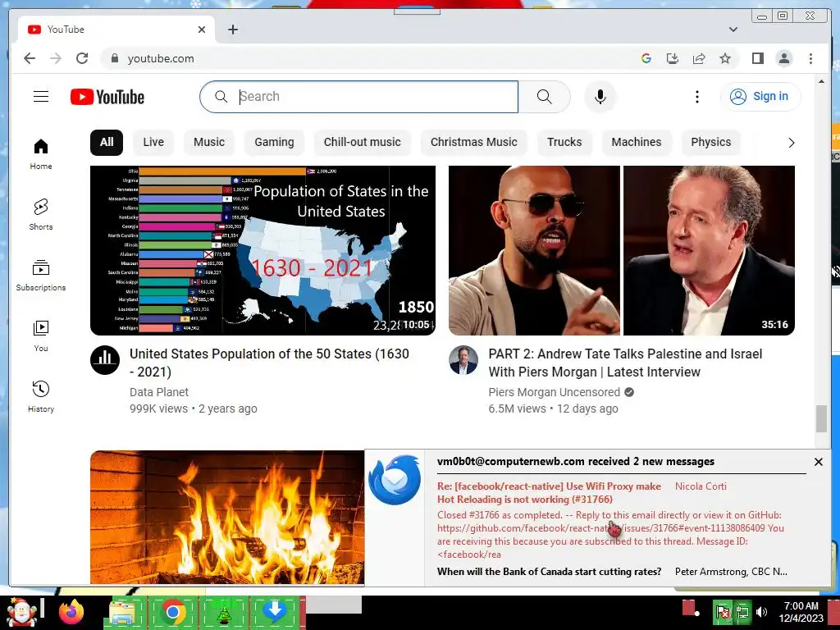Select the Trucks filter chip
The height and width of the screenshot is (630, 840).
coord(564,142)
